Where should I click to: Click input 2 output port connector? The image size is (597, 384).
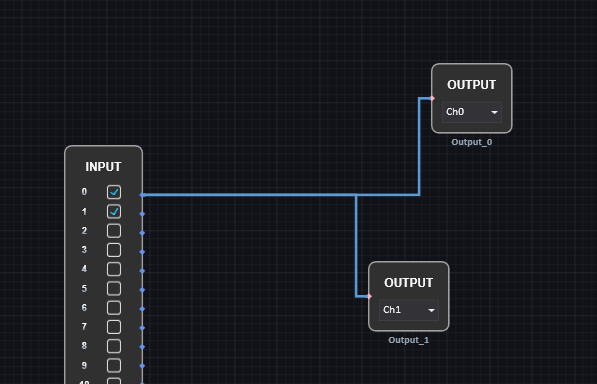click(142, 233)
